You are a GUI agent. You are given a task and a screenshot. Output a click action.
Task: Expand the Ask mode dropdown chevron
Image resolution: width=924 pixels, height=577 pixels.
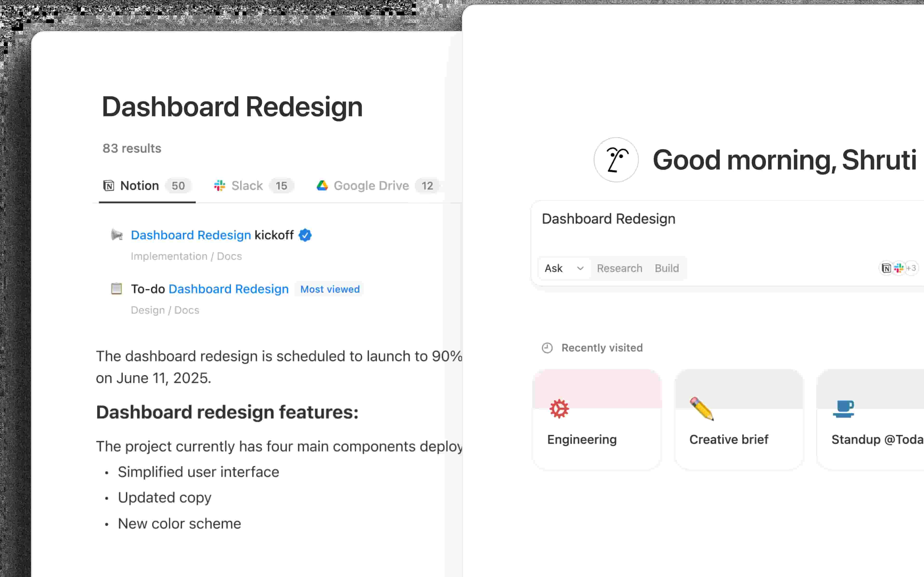click(580, 268)
